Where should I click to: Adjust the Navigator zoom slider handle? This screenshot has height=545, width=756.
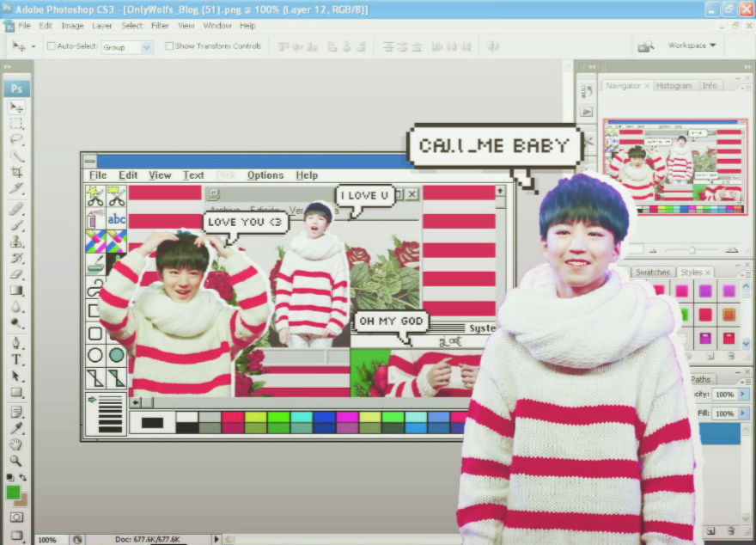click(692, 250)
